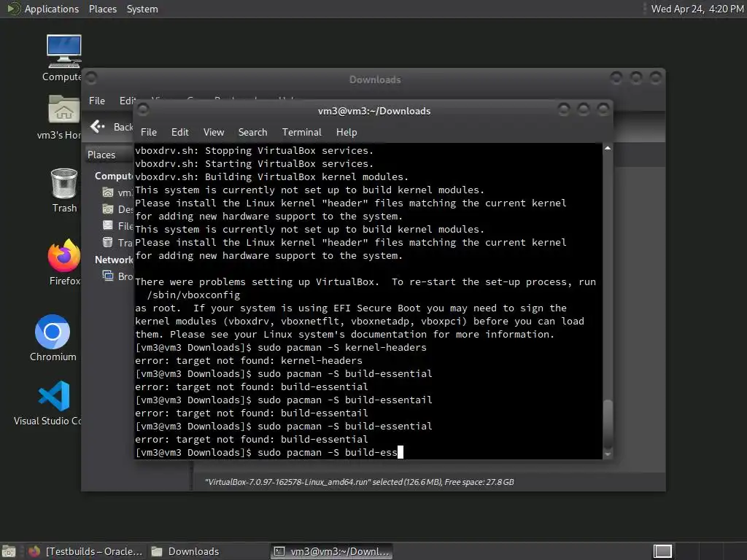Image resolution: width=747 pixels, height=560 pixels.
Task: Select vm3 home icon in Places sidebar
Action: click(108, 192)
